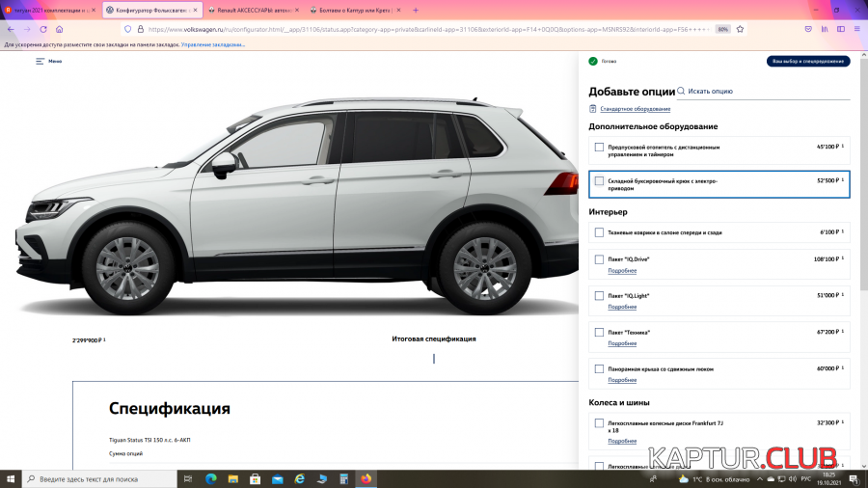Open the weather widget on taskbar
This screenshot has width=868, height=488.
(x=714, y=479)
